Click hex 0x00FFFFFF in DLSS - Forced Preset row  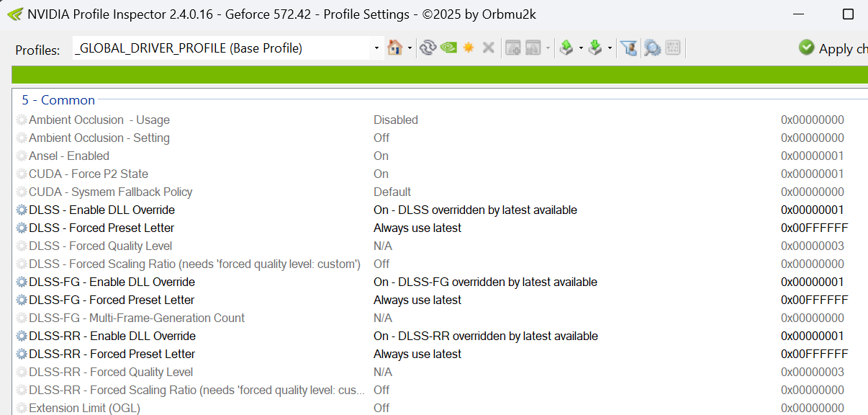click(814, 228)
